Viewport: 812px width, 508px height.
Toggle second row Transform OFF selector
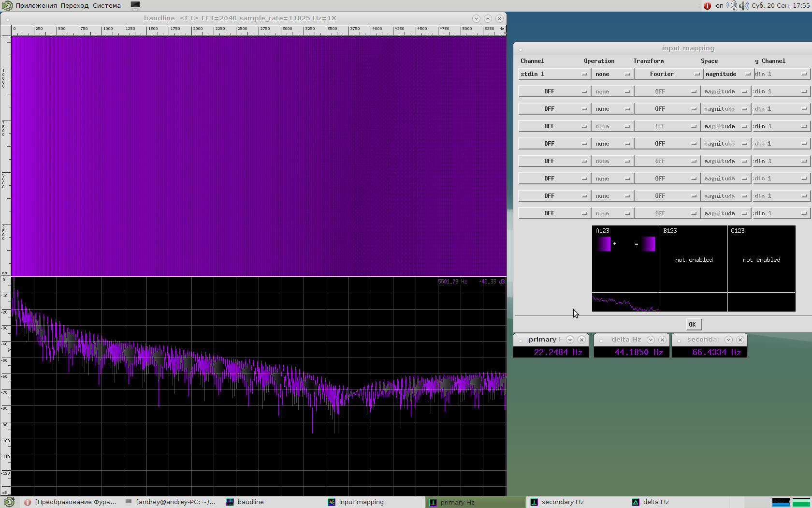click(x=667, y=91)
